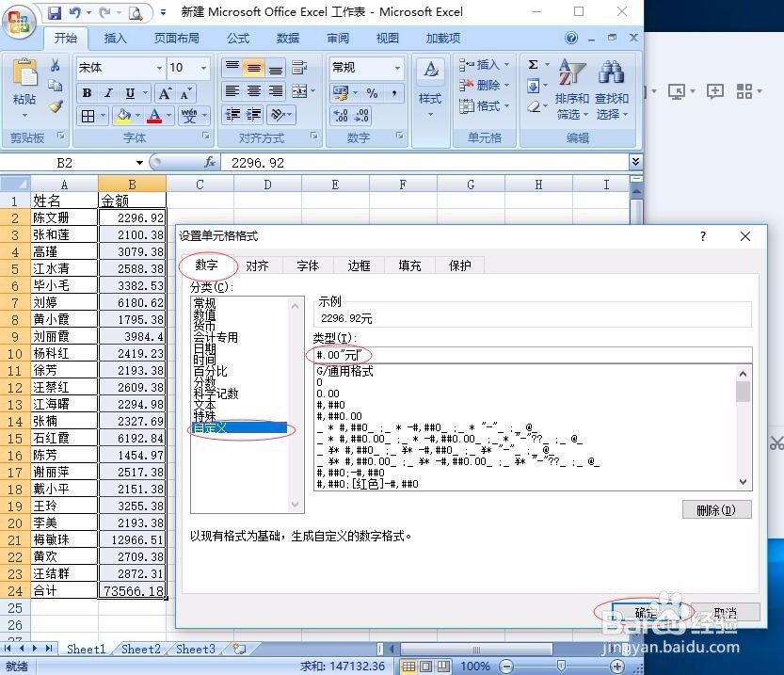Toggle italic formatting
784x675 pixels.
108,93
